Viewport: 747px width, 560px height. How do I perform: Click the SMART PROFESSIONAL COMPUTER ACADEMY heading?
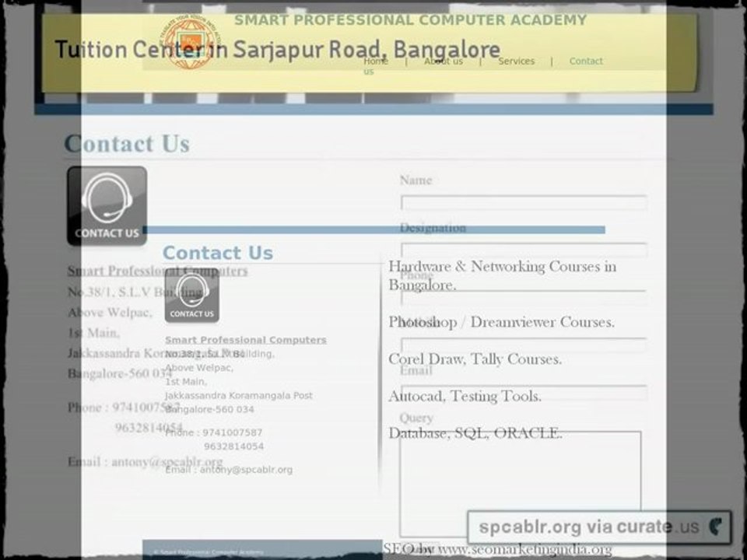[410, 20]
